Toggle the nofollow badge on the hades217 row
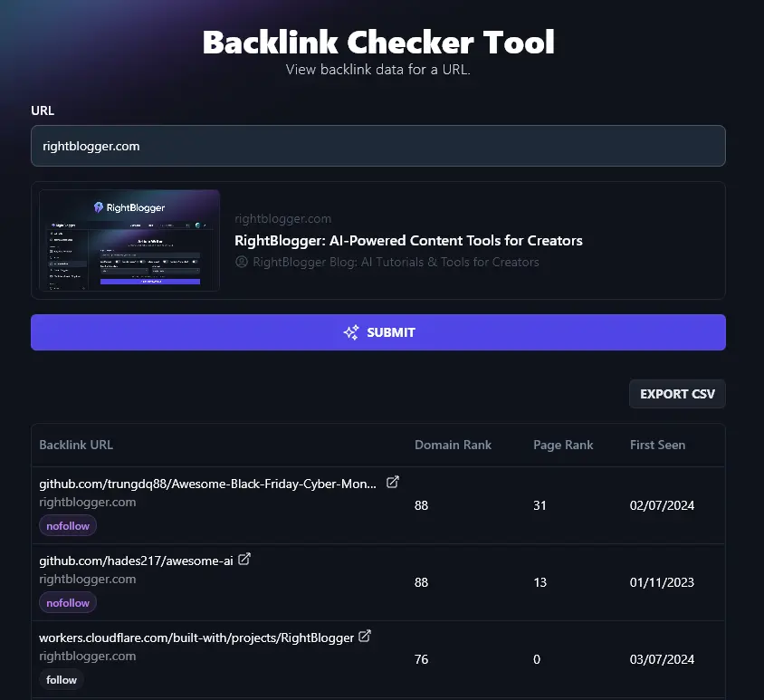 pos(67,602)
